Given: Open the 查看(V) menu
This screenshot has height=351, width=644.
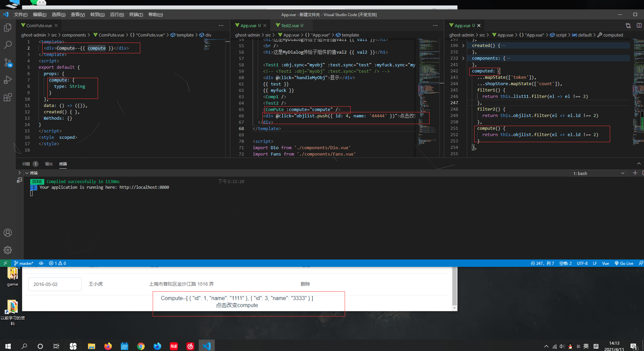Looking at the screenshot, I should (x=78, y=14).
